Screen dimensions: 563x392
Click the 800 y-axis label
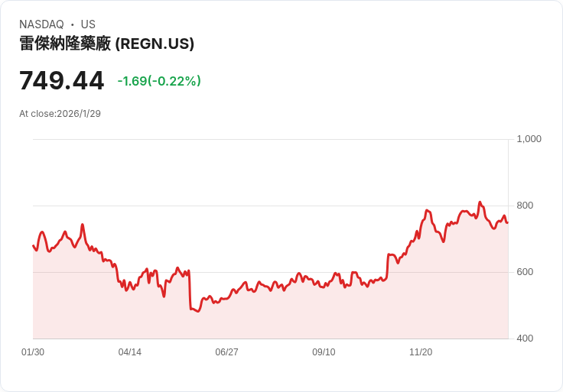[x=525, y=206]
